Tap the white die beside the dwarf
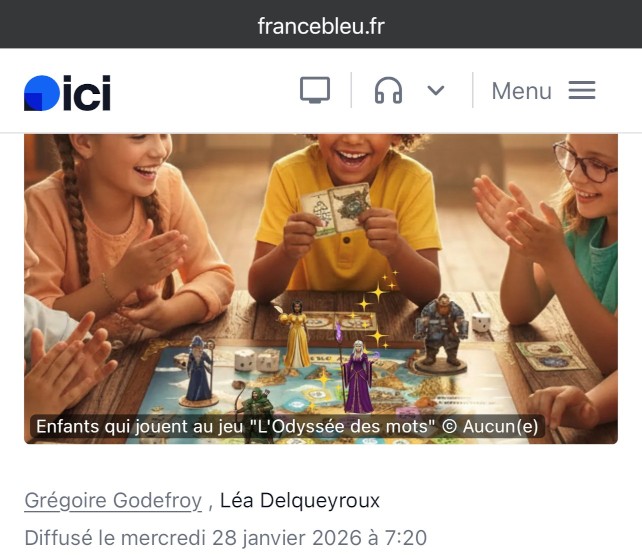Image resolution: width=642 pixels, height=555 pixels. pos(481,322)
